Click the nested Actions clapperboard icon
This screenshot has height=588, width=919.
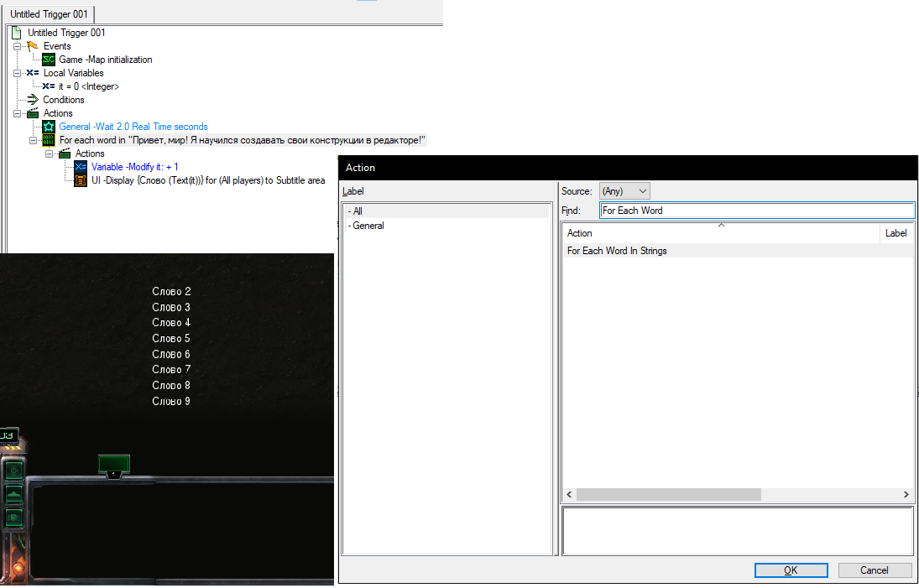pos(65,154)
